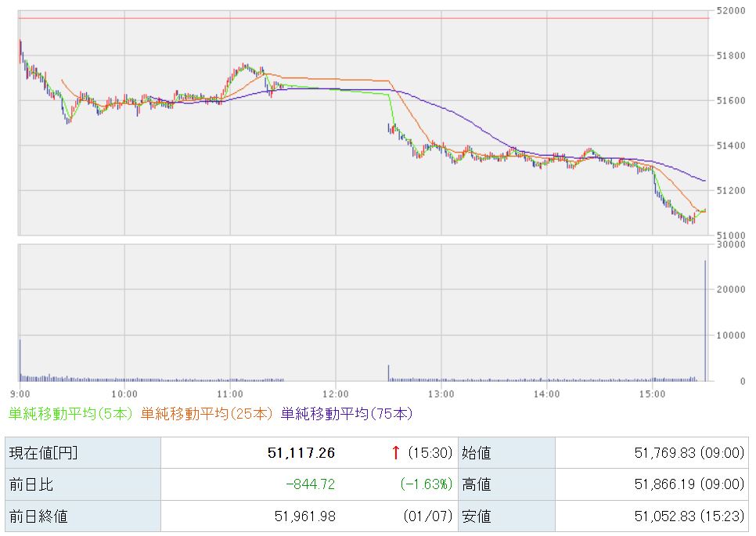Select the 現在値[円] header cell
This screenshot has width=756, height=536.
coord(82,452)
